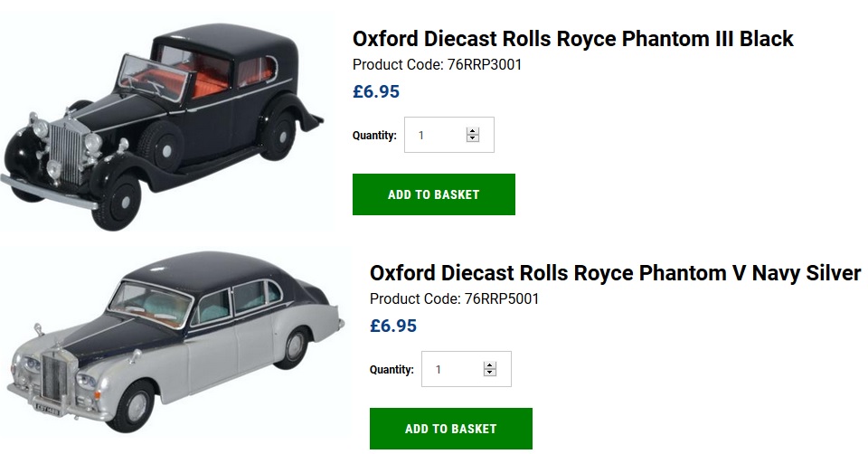The width and height of the screenshot is (868, 454).
Task: Click the Quantity label for Phantom III Black
Action: [374, 136]
